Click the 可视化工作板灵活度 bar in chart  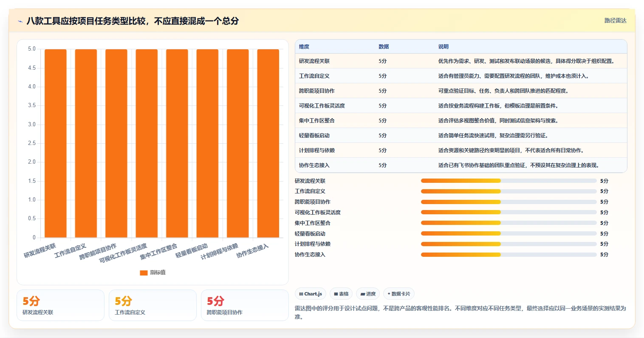(147, 143)
